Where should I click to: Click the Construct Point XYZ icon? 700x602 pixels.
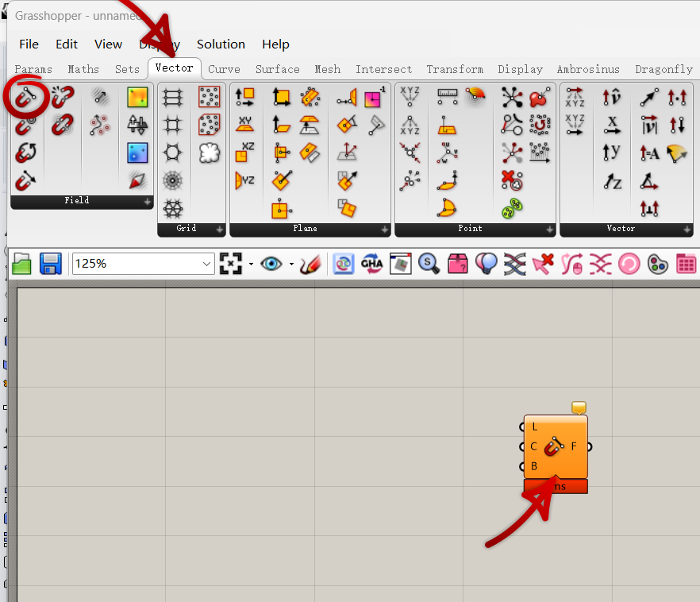[x=410, y=97]
